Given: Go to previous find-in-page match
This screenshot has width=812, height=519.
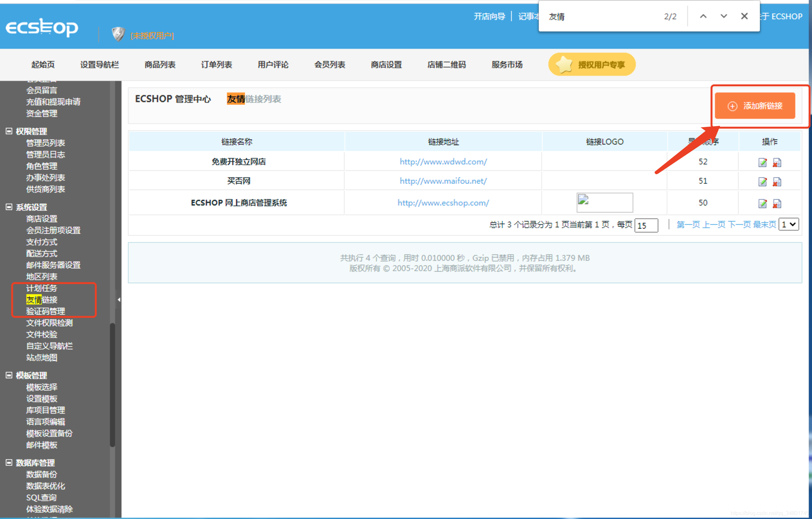Looking at the screenshot, I should coord(703,16).
